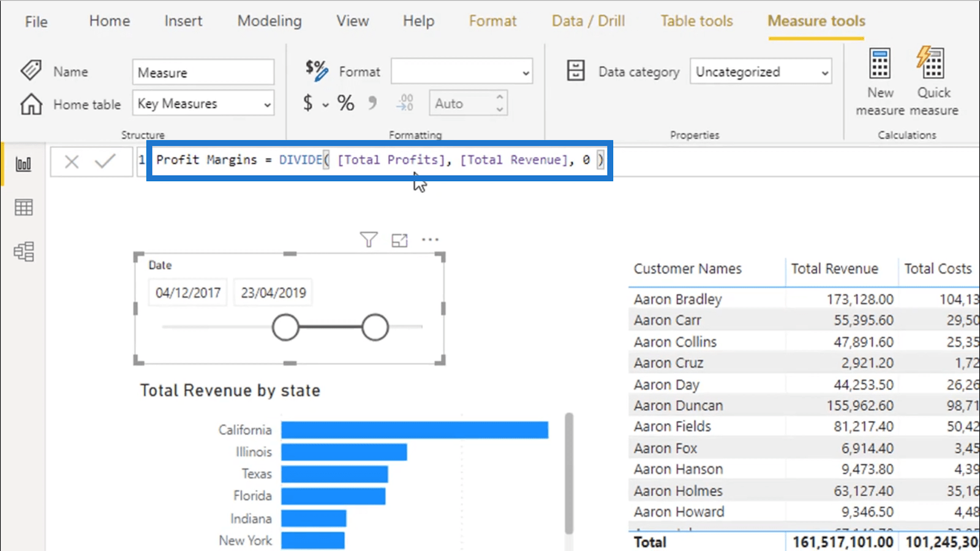Select the California bar in chart
This screenshot has width=980, height=551.
pyautogui.click(x=415, y=430)
